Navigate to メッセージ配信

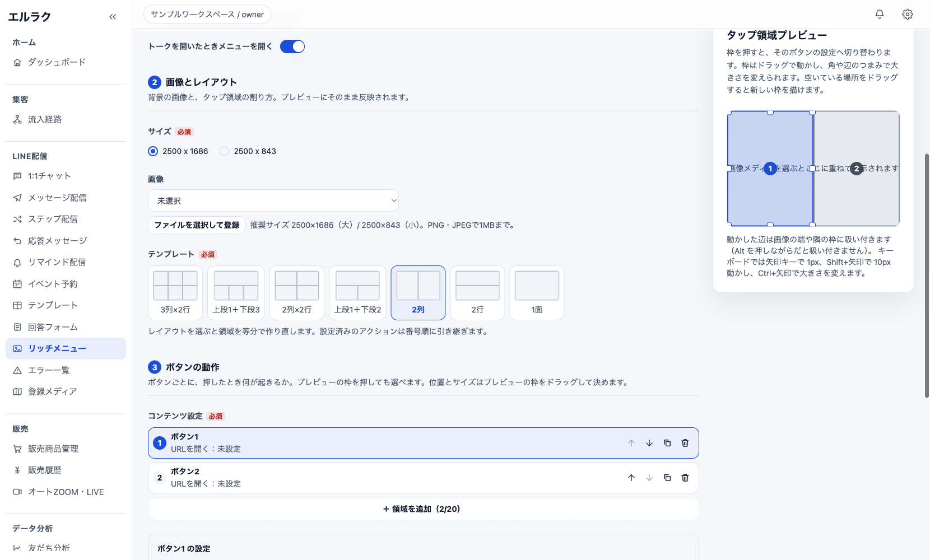point(66,198)
